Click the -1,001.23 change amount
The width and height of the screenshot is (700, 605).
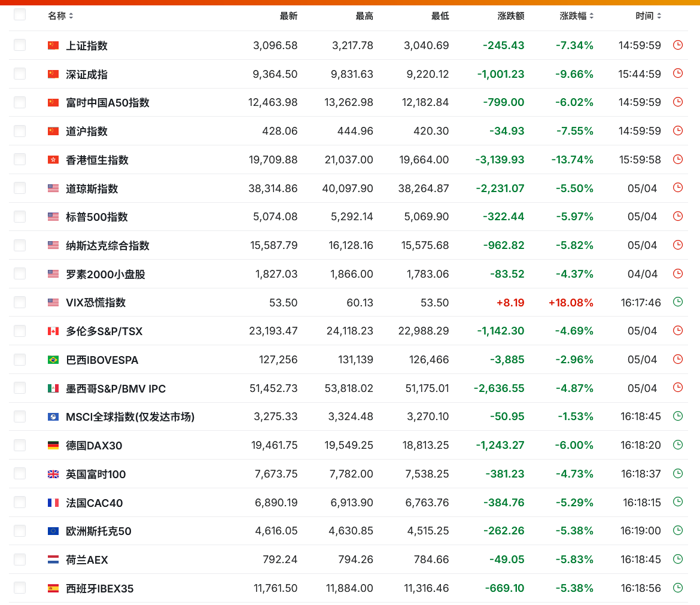point(501,74)
